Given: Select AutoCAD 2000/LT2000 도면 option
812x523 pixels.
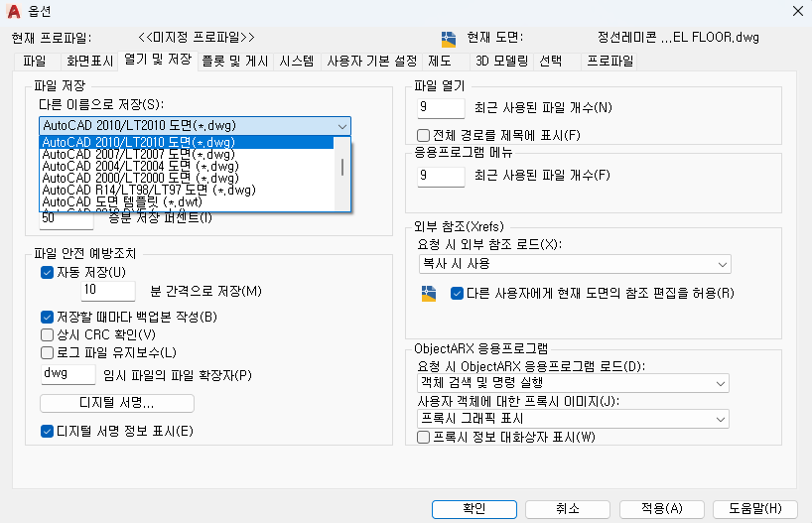Looking at the screenshot, I should click(187, 178).
